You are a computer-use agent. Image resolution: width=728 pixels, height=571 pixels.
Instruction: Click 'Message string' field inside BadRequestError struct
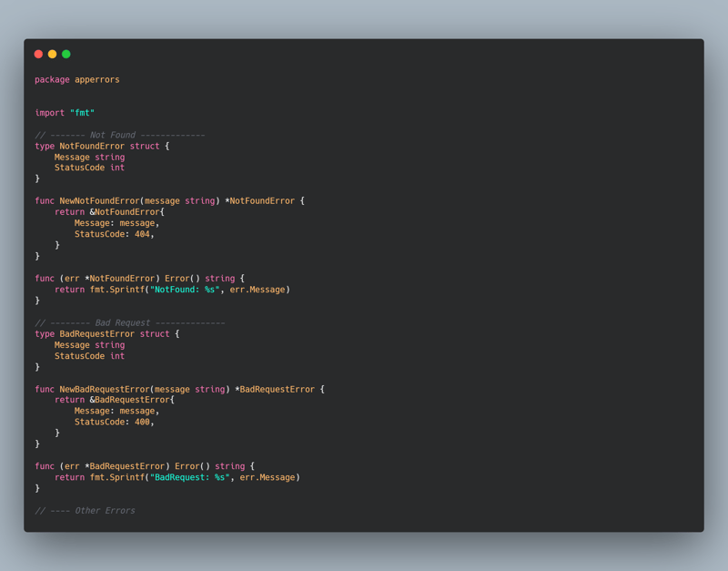click(89, 345)
